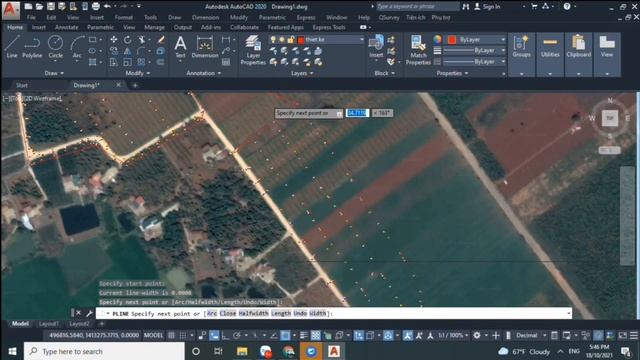Select the Erase tool
Viewport: 640px width, 360px height.
point(161,39)
